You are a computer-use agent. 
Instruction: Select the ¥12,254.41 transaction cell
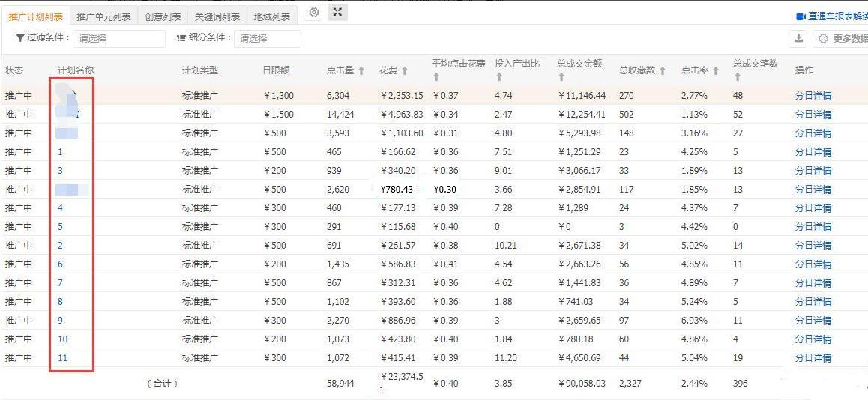pyautogui.click(x=582, y=115)
